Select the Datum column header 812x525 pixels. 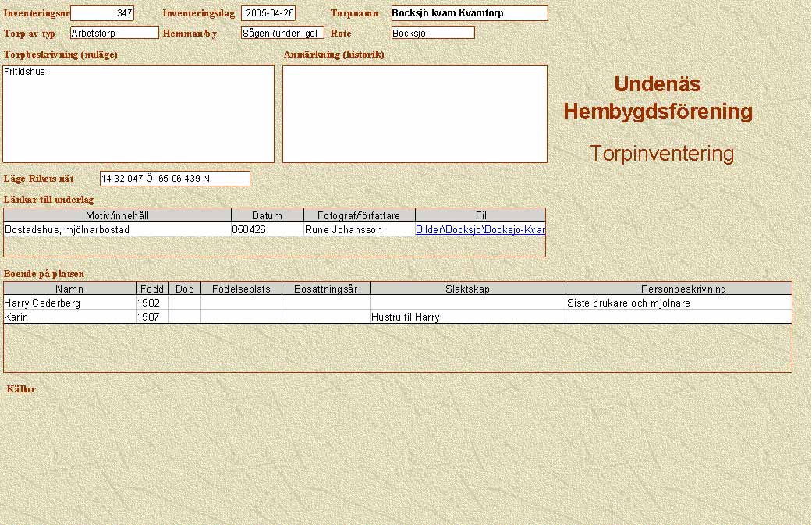(267, 215)
